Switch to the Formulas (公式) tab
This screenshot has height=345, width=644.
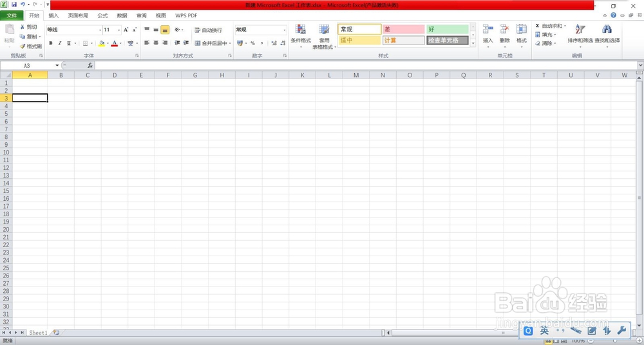[x=102, y=15]
